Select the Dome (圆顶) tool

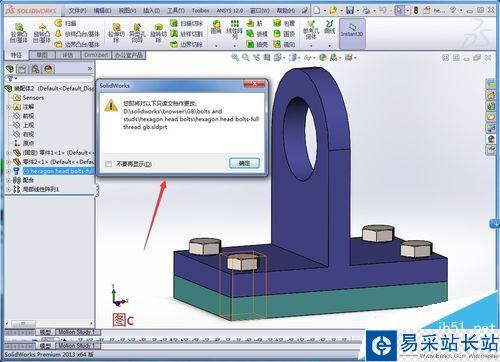pos(284,34)
